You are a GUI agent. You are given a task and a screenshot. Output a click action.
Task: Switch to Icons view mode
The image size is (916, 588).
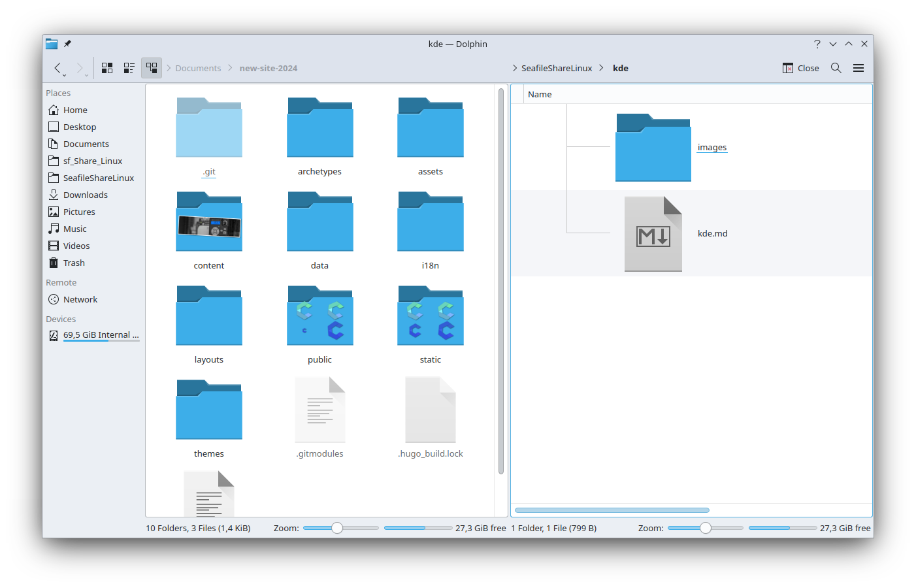pyautogui.click(x=107, y=68)
